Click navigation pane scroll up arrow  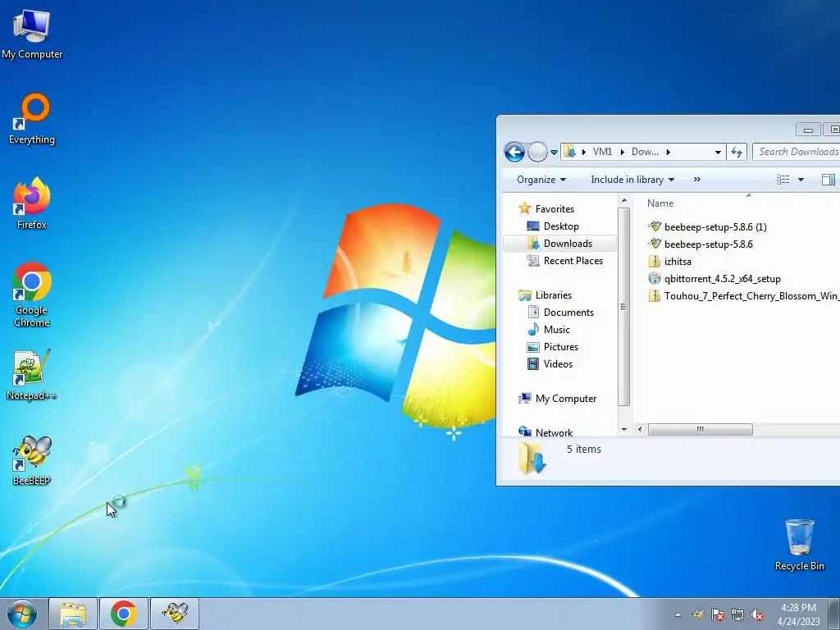[x=623, y=200]
